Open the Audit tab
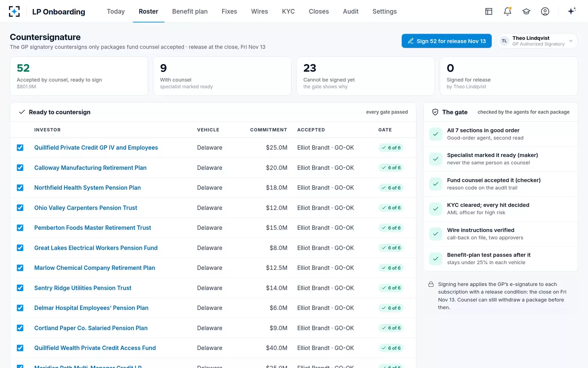 [351, 11]
